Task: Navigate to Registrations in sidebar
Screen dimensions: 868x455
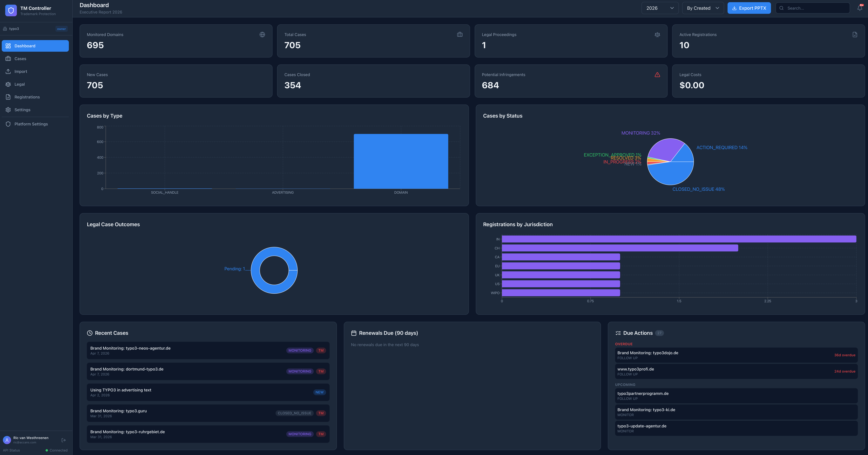Action: (x=35, y=97)
